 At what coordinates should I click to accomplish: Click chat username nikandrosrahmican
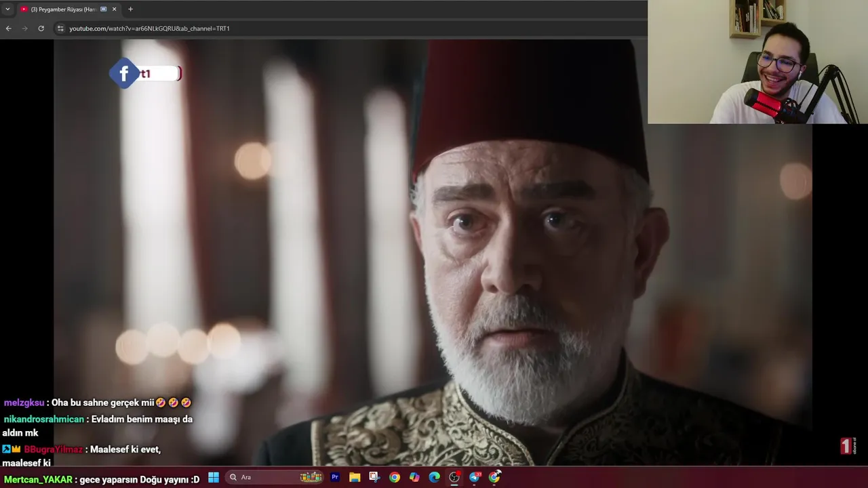point(44,419)
